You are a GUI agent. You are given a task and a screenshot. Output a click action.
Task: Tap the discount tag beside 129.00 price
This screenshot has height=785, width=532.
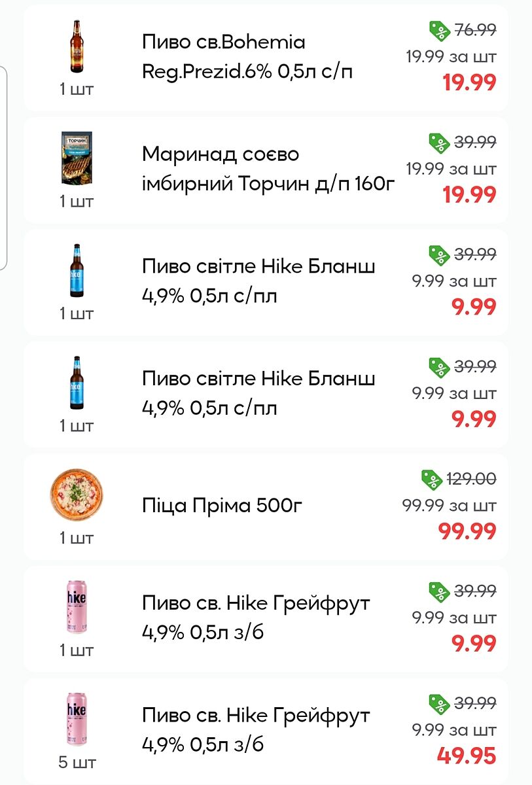pos(432,479)
